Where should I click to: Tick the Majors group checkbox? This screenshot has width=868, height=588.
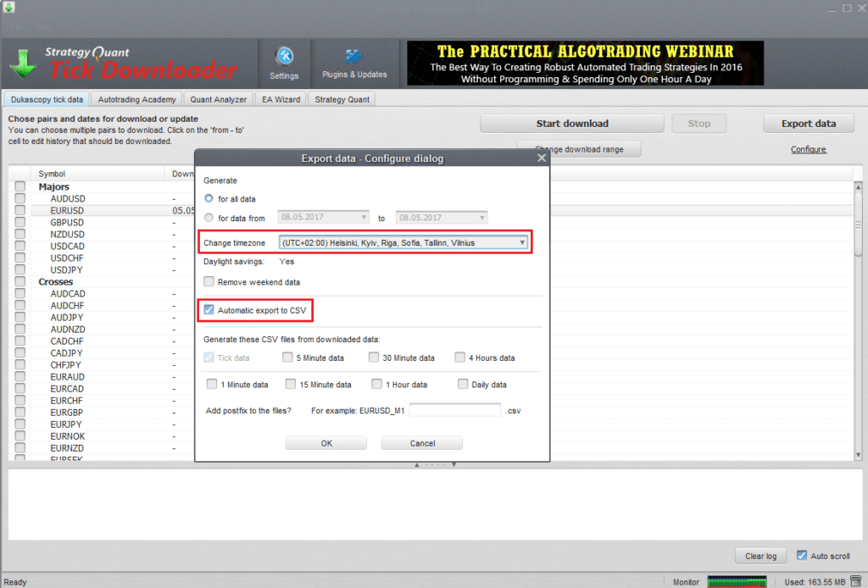tap(20, 186)
